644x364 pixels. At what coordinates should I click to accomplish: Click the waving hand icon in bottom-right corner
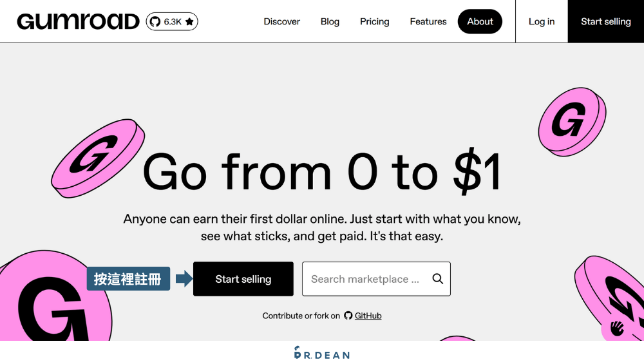[617, 328]
